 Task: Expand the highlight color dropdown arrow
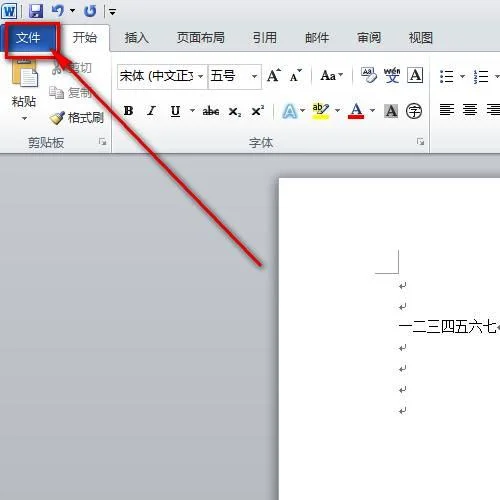click(x=337, y=110)
